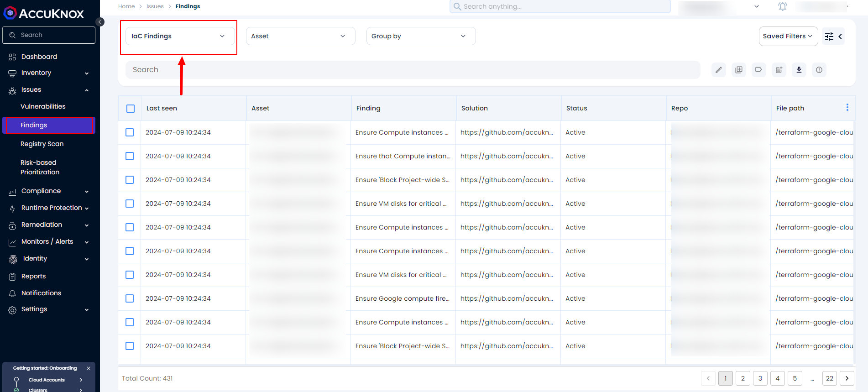Open column options three-dot menu
868x392 pixels.
847,107
